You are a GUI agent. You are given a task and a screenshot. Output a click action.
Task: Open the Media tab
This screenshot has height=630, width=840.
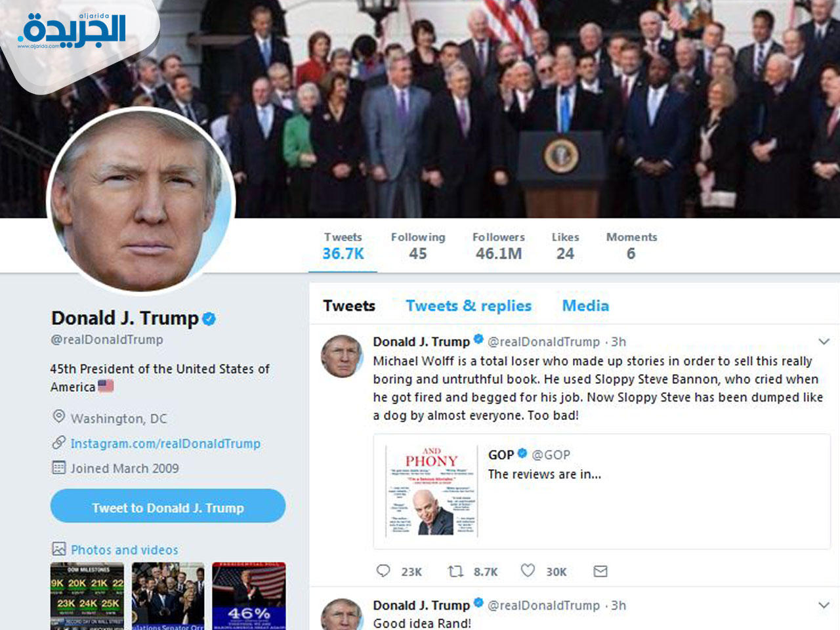pyautogui.click(x=585, y=306)
